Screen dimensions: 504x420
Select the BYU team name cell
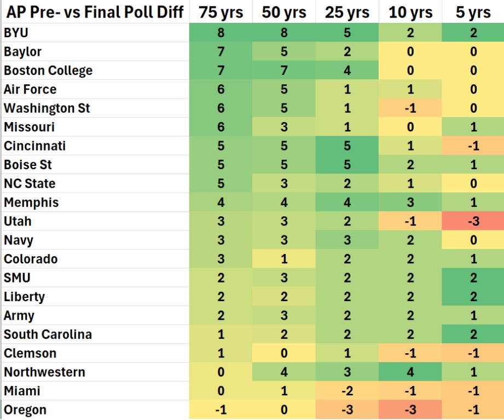point(95,32)
